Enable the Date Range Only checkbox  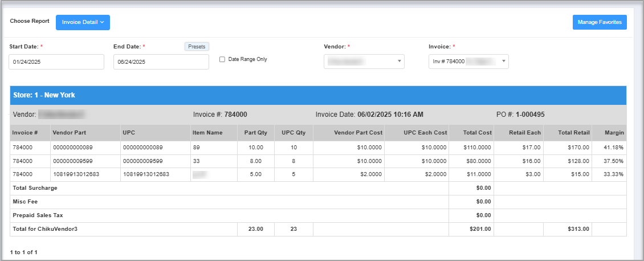(x=222, y=59)
